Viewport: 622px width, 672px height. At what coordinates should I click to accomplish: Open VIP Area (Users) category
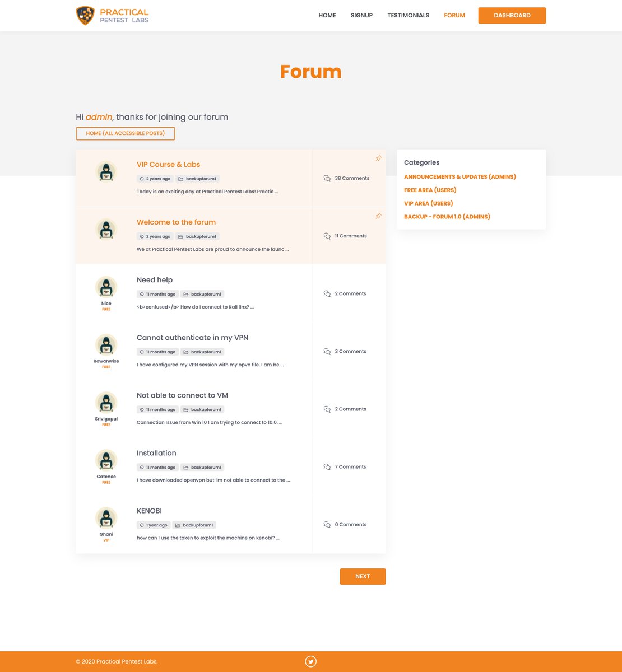point(429,203)
